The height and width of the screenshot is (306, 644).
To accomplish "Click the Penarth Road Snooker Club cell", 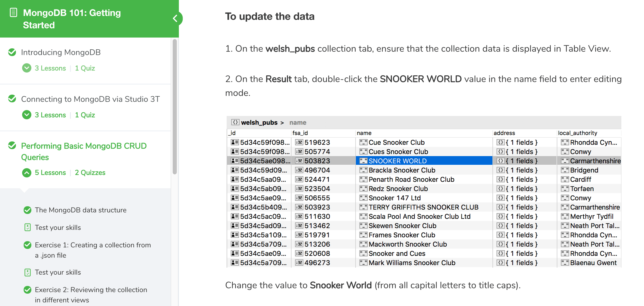I will click(x=424, y=179).
